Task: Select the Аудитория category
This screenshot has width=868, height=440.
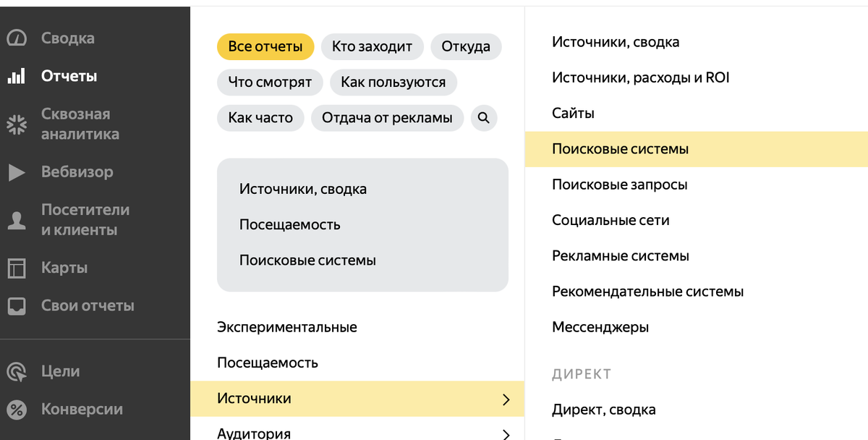Action: [254, 433]
